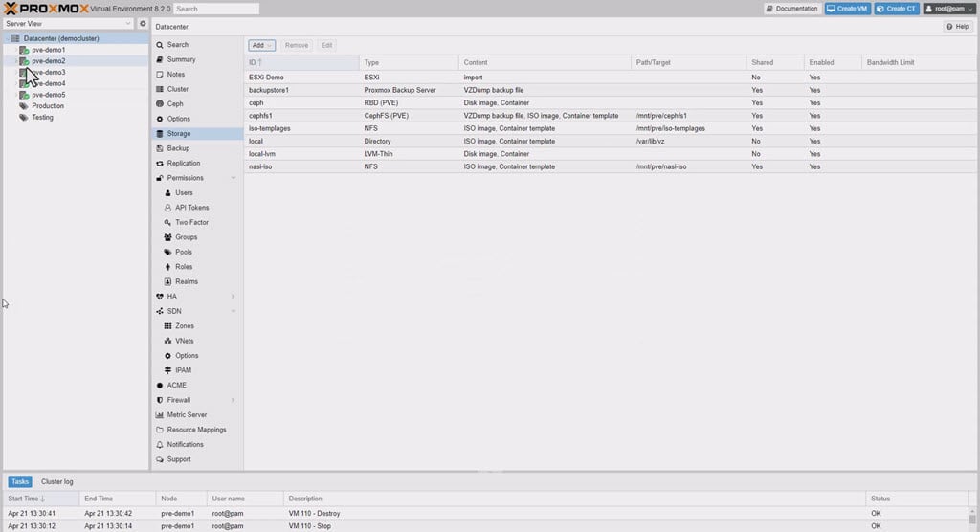
Task: Click the VM 110 - Destroy task row
Action: tap(486, 513)
